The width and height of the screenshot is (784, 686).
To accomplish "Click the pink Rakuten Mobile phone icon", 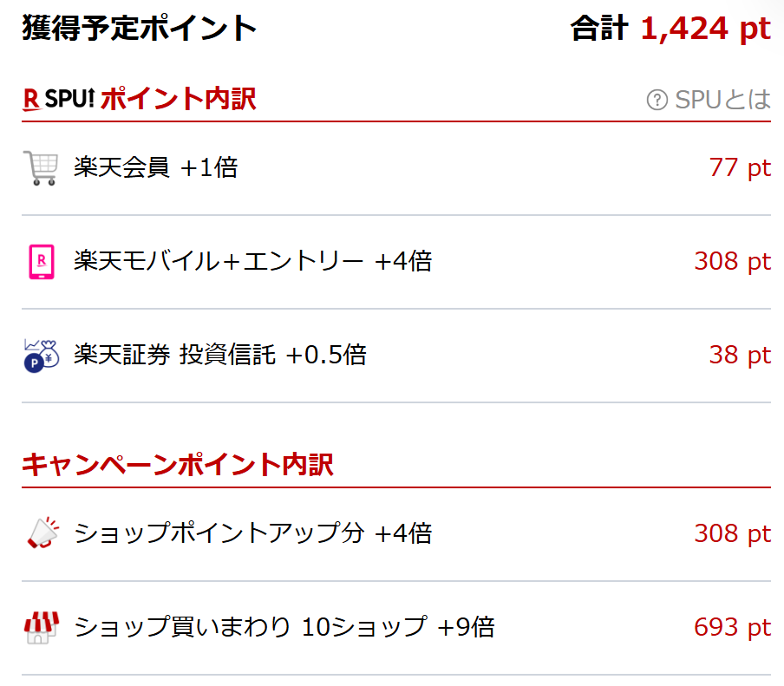I will click(x=41, y=261).
